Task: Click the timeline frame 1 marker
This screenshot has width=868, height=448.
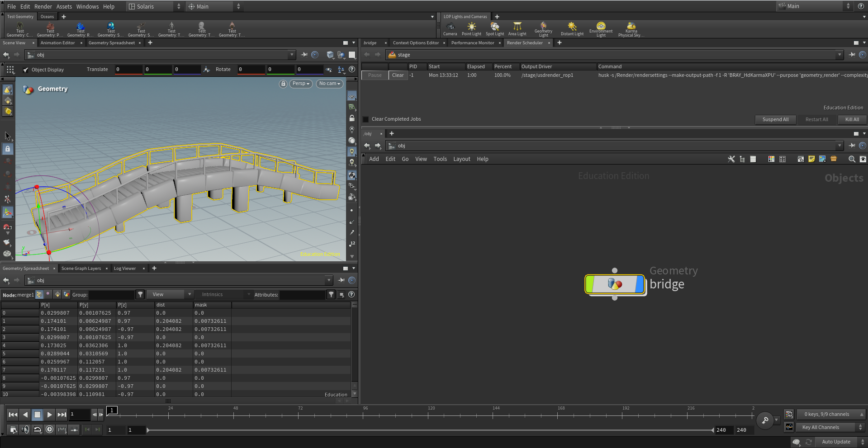Action: 112,410
